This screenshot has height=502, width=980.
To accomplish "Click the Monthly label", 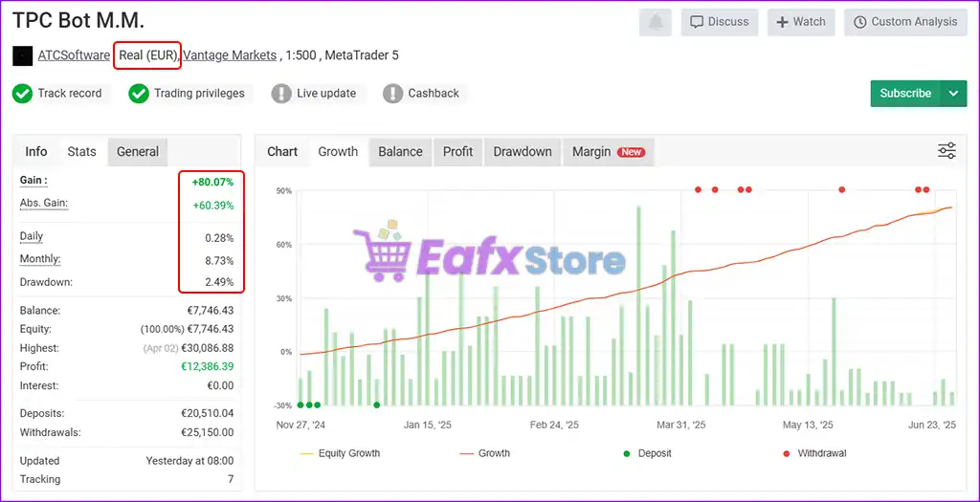I will [x=40, y=258].
